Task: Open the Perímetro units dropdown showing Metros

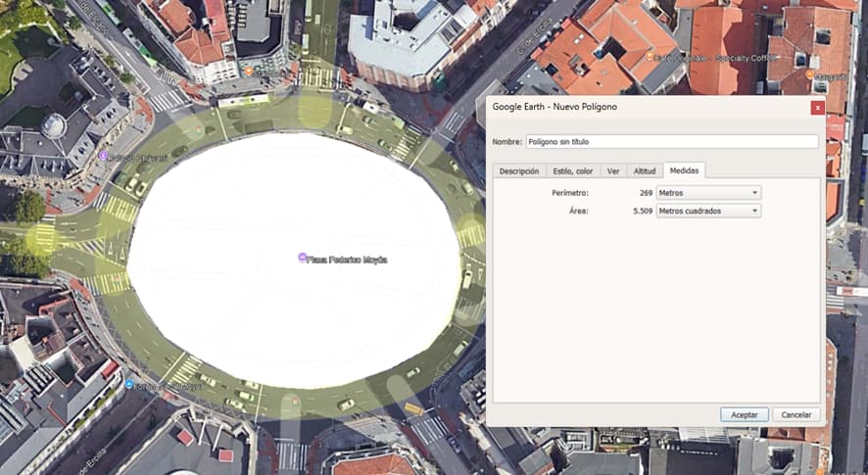Action: pos(708,193)
